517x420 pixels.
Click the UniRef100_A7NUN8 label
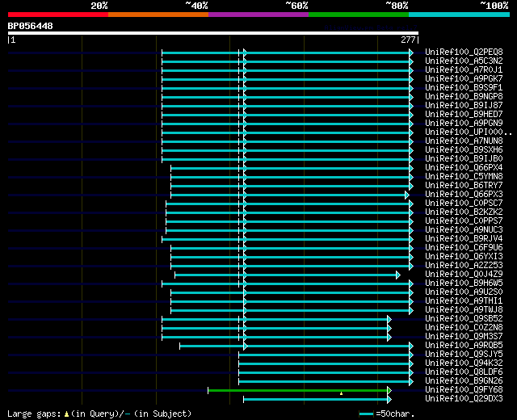pos(464,141)
